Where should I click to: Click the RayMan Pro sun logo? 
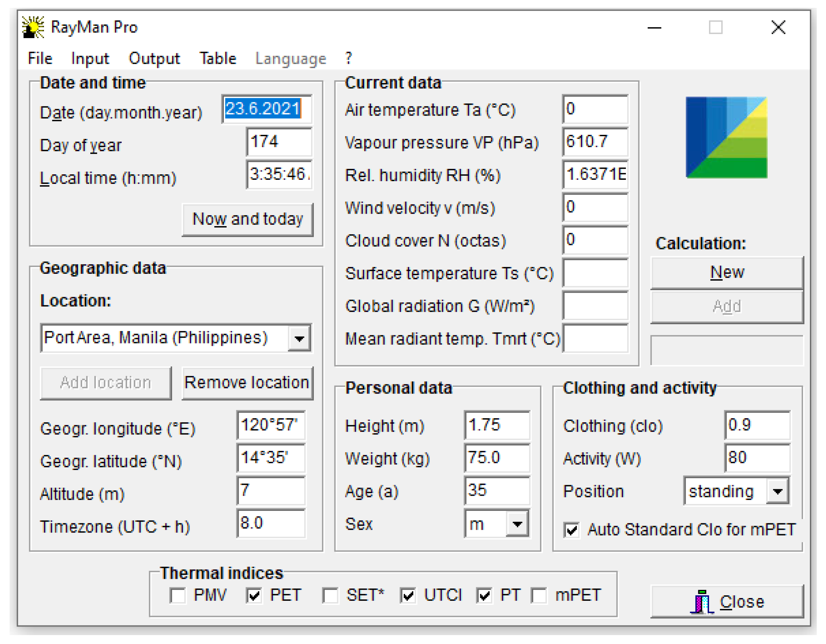coord(33,27)
